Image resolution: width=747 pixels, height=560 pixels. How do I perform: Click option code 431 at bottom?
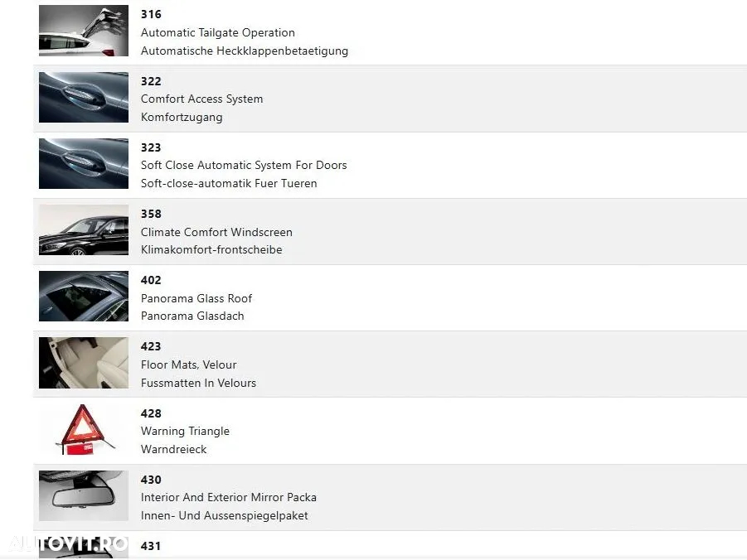(x=151, y=546)
